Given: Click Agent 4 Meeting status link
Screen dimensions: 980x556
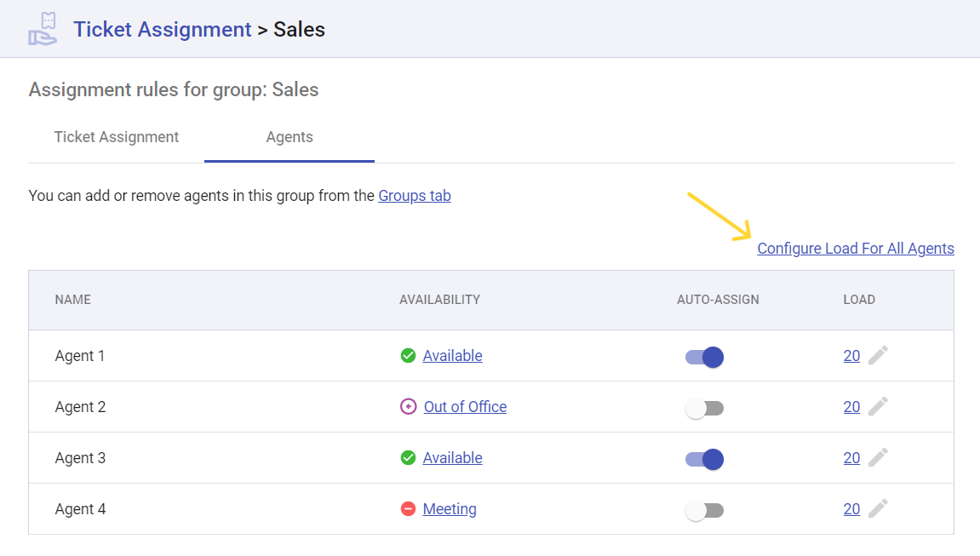Looking at the screenshot, I should (450, 509).
